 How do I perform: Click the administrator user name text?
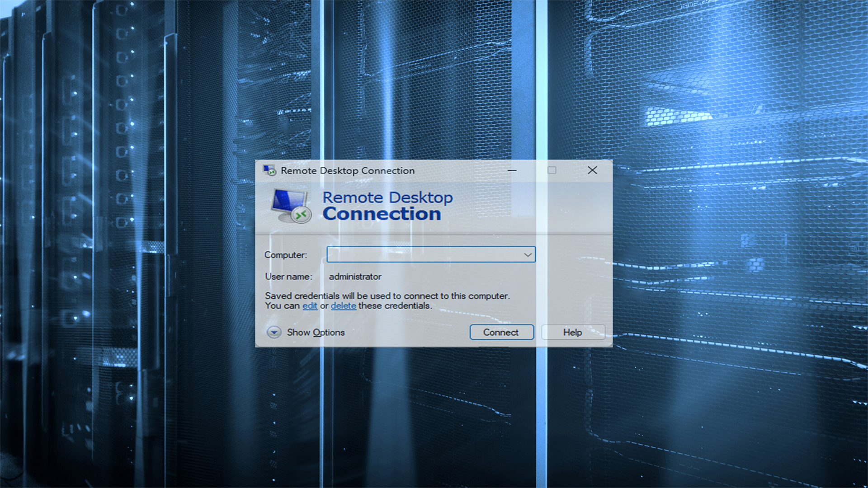[x=355, y=277]
